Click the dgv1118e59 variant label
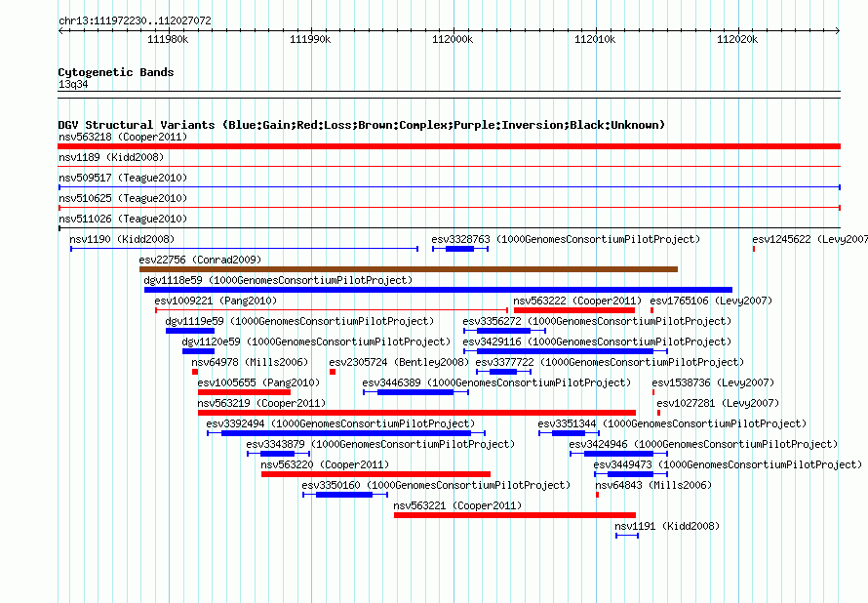The height and width of the screenshot is (603, 868). (x=278, y=280)
